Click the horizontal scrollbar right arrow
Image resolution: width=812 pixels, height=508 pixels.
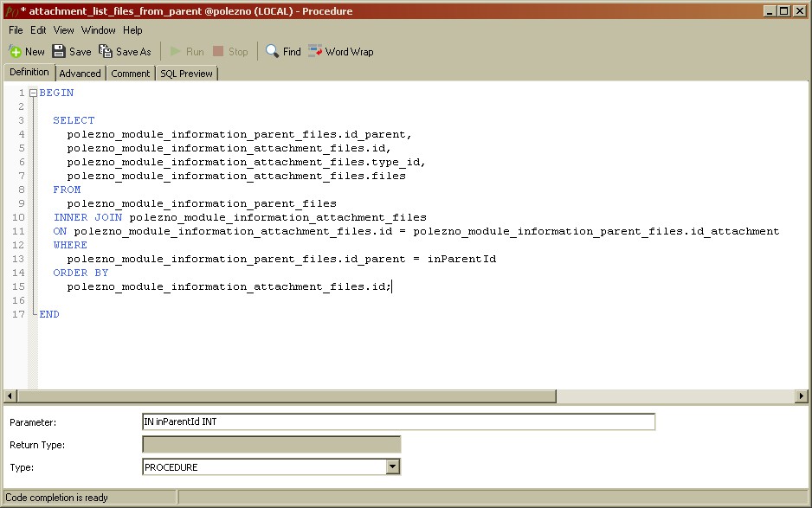tap(801, 396)
